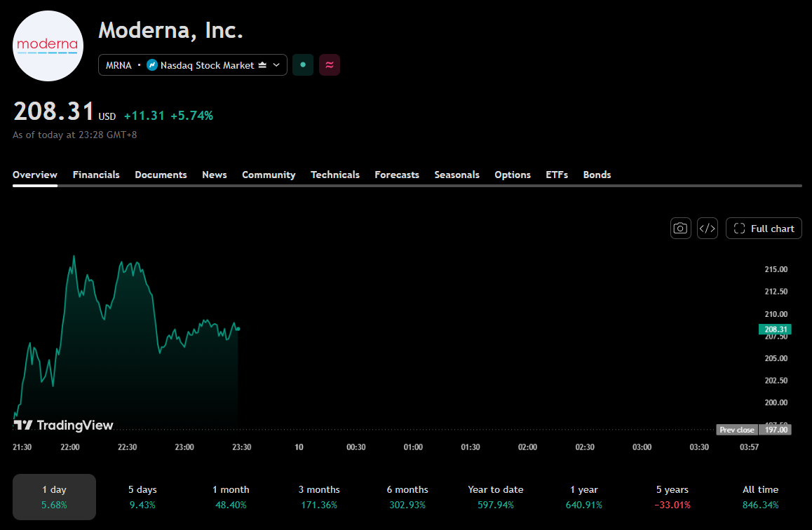Click the 23:30 time axis label
The width and height of the screenshot is (812, 530).
[241, 447]
